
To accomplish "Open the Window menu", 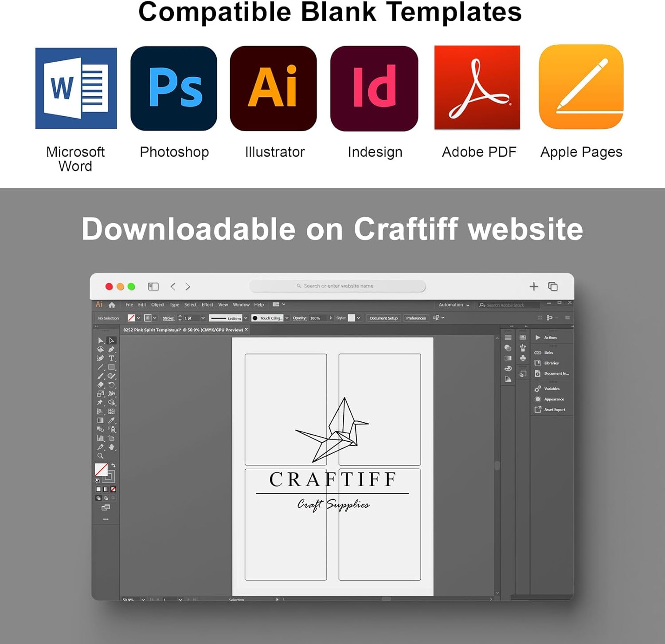I will pos(241,305).
